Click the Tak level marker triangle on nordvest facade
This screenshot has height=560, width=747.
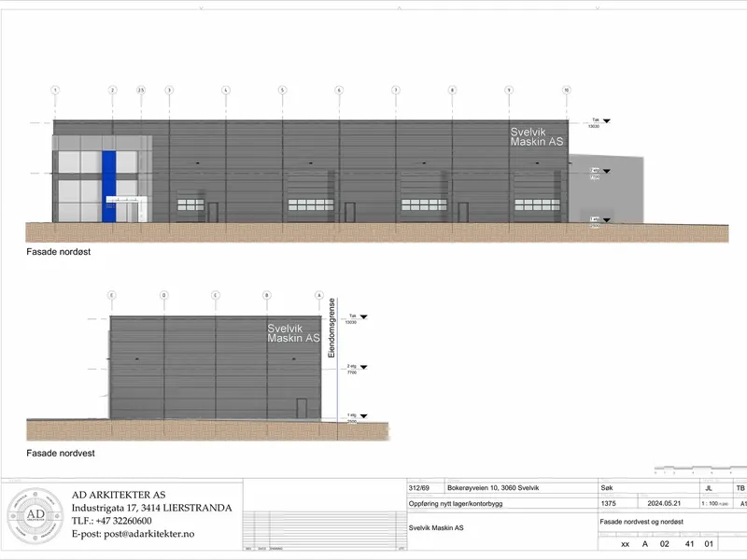pos(364,316)
